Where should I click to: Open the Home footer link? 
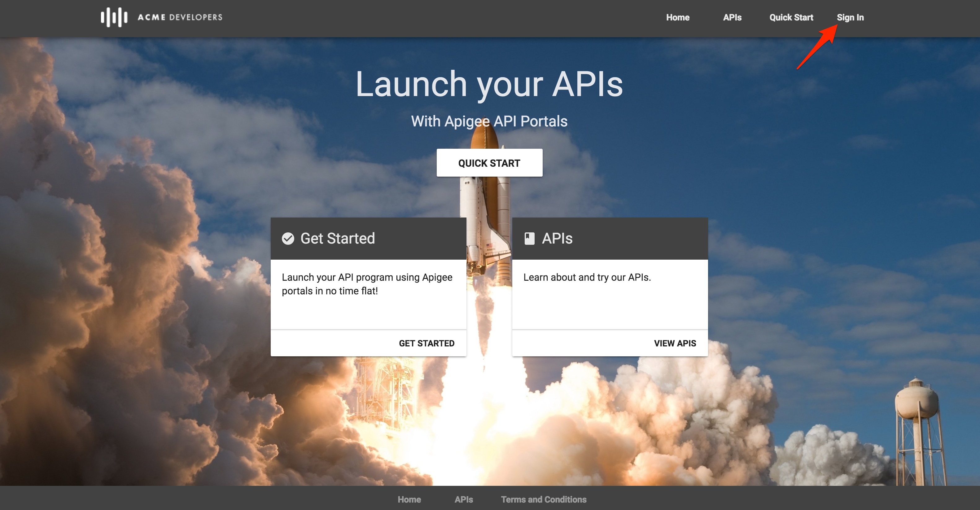pos(409,499)
